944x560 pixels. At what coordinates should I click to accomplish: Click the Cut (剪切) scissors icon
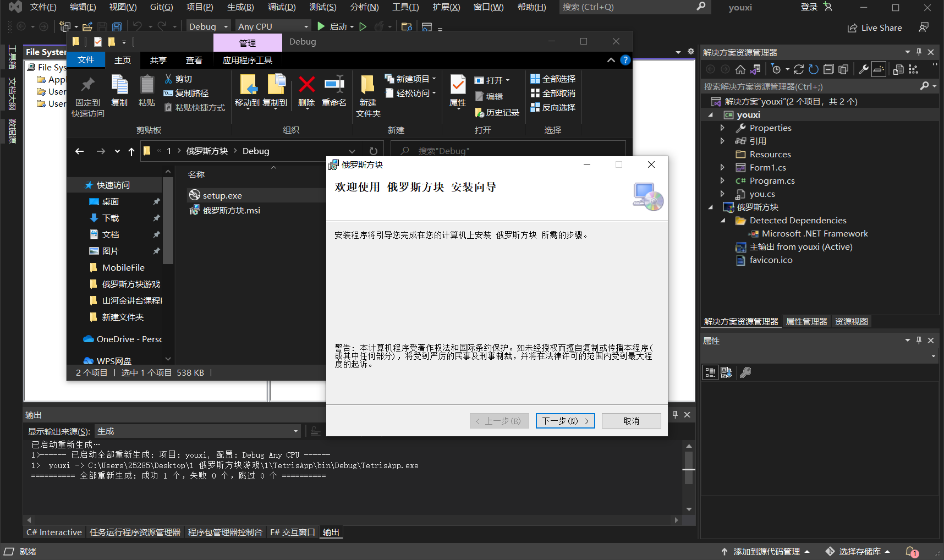click(x=168, y=79)
